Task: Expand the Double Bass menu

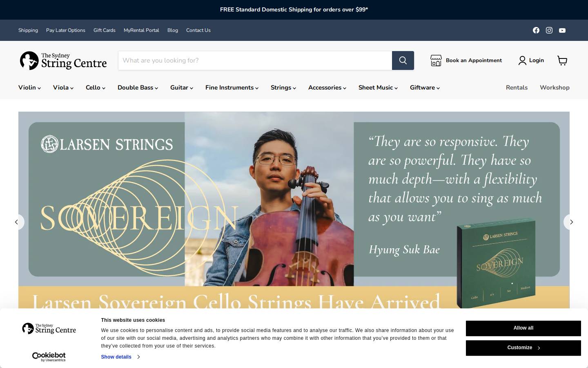Action: [x=138, y=88]
